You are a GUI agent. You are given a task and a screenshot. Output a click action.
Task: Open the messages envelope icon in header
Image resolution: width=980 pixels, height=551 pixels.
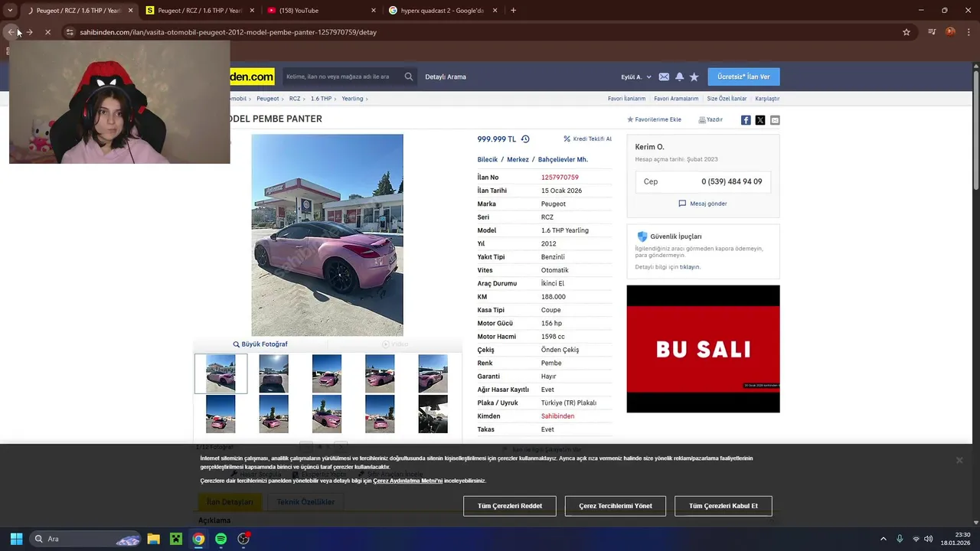[664, 77]
